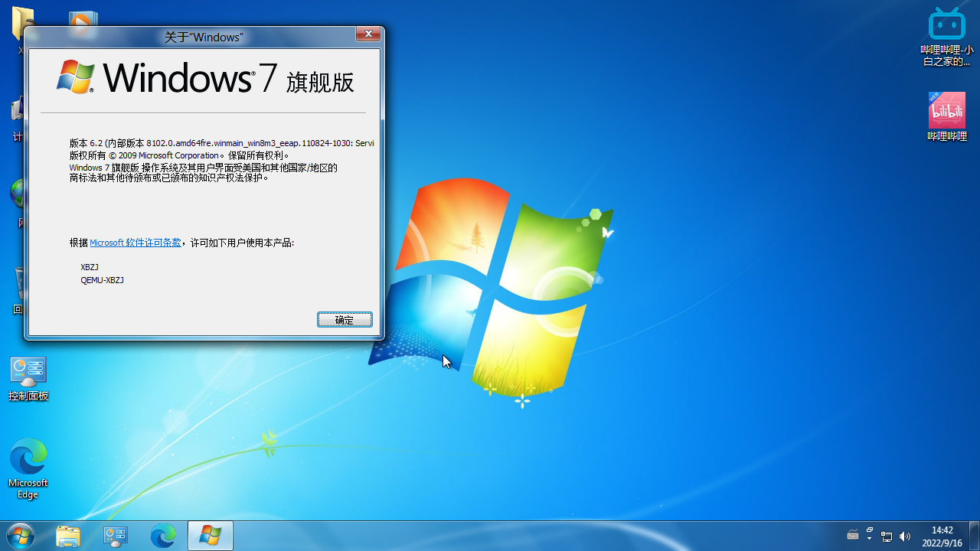Open the 控制面板 desktop icon
Screen dimensions: 980x551
pos(28,380)
